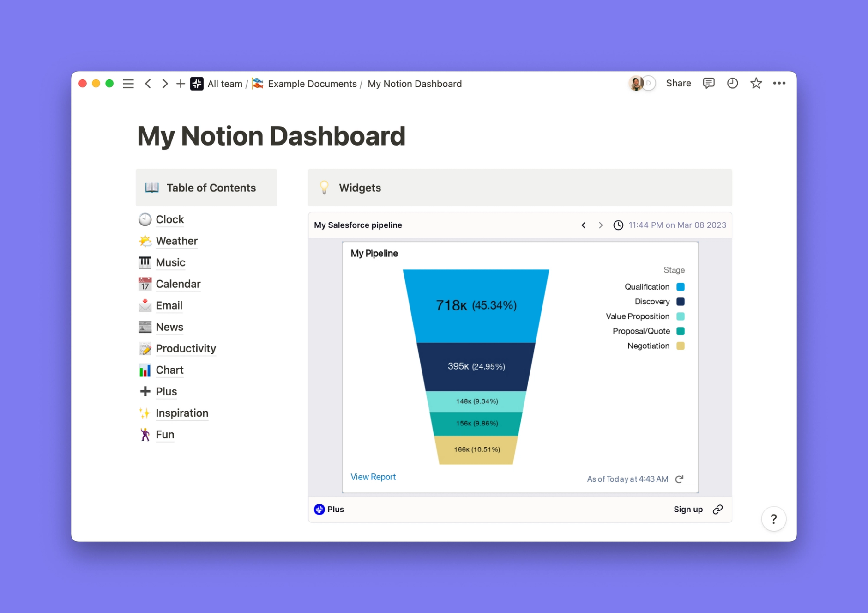The height and width of the screenshot is (613, 868).
Task: Open the All team breadcrumb
Action: (x=225, y=84)
